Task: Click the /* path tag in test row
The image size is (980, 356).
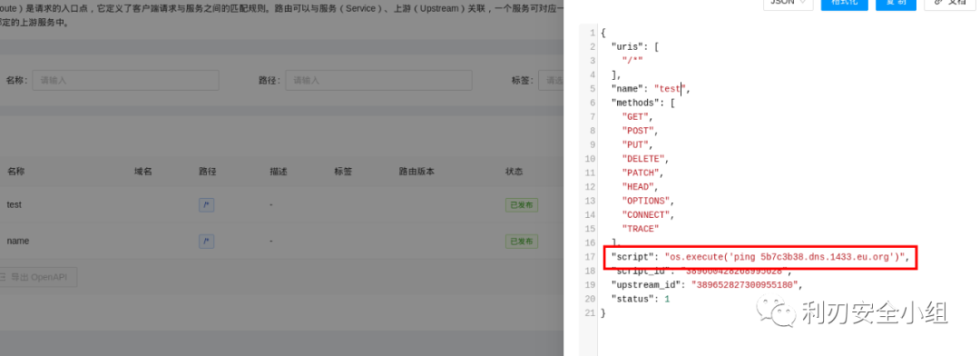Action: pyautogui.click(x=206, y=204)
